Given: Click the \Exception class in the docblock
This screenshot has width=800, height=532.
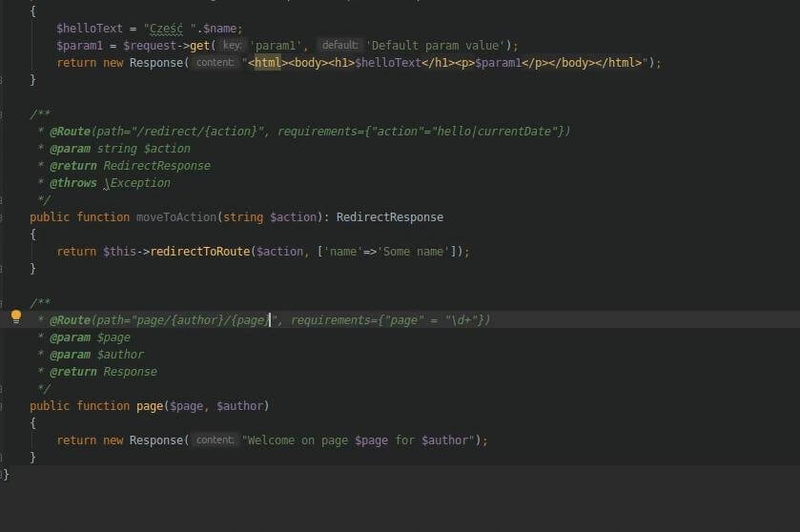Looking at the screenshot, I should click(x=136, y=183).
